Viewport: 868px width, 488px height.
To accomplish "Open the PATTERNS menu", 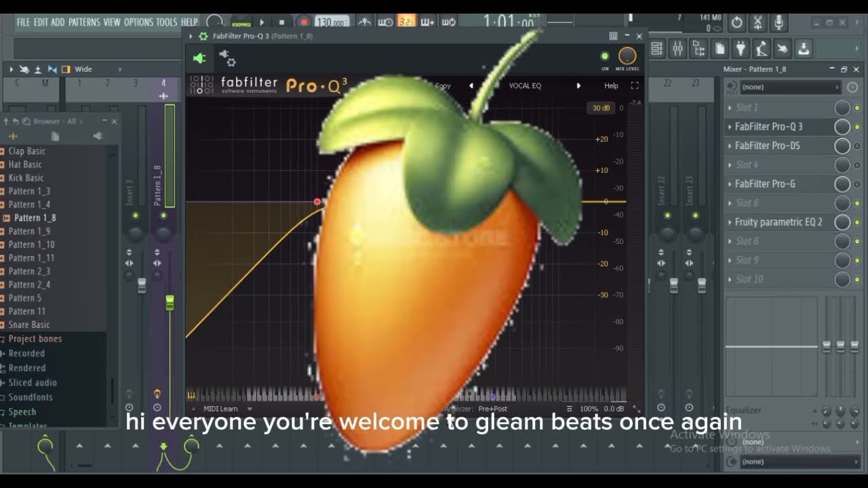I will pyautogui.click(x=84, y=22).
